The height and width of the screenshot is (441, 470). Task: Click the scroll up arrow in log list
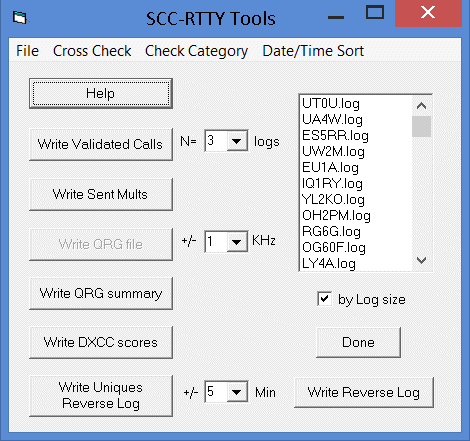422,106
